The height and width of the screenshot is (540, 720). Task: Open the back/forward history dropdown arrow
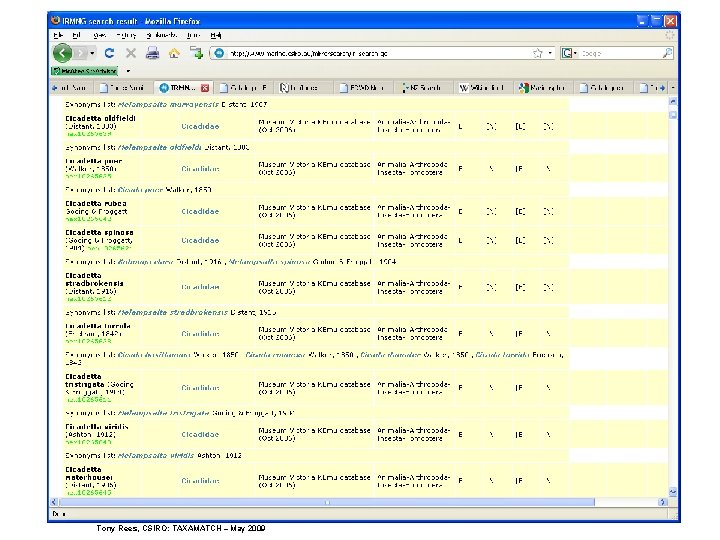click(x=92, y=53)
